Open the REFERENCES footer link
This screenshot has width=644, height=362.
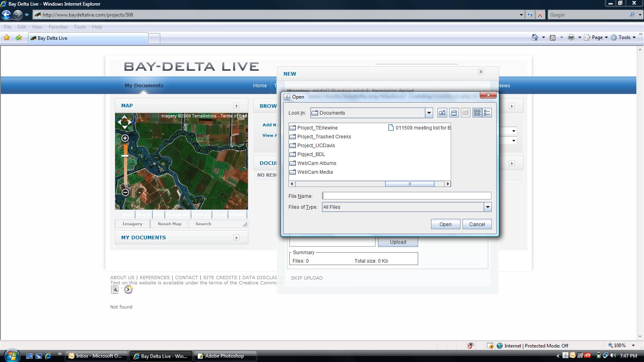(155, 278)
